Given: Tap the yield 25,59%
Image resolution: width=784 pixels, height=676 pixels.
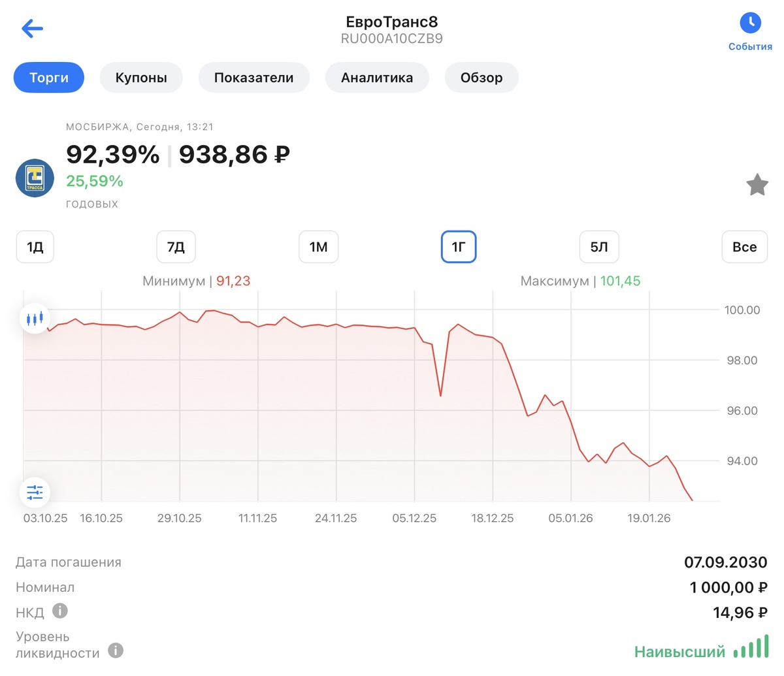Looking at the screenshot, I should [x=95, y=181].
